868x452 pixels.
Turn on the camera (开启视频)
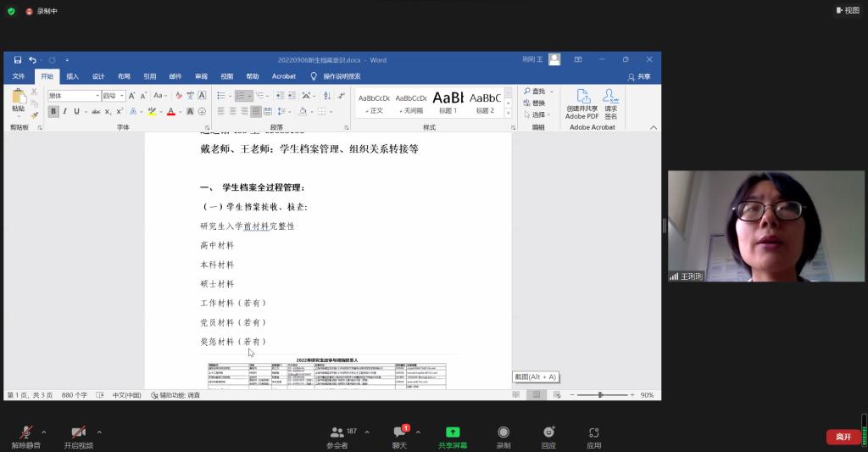tap(78, 437)
